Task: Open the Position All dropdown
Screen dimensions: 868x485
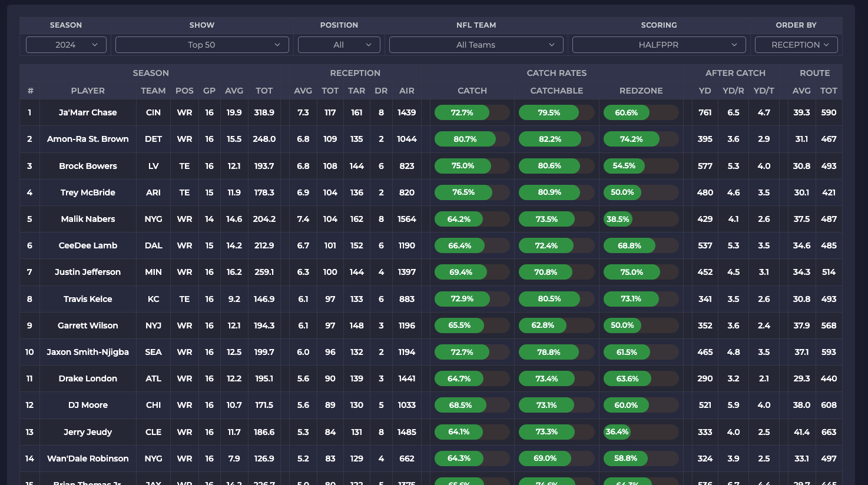Action: click(339, 45)
